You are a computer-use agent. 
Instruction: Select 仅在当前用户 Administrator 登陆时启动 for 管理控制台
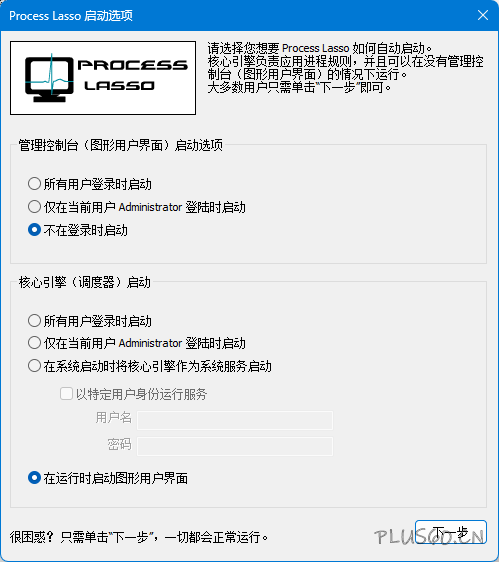click(137, 207)
